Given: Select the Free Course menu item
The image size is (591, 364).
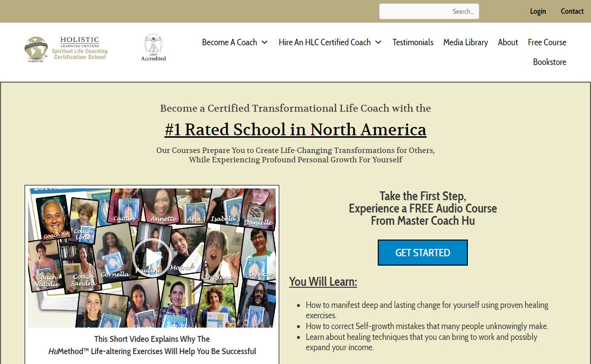Looking at the screenshot, I should 547,42.
